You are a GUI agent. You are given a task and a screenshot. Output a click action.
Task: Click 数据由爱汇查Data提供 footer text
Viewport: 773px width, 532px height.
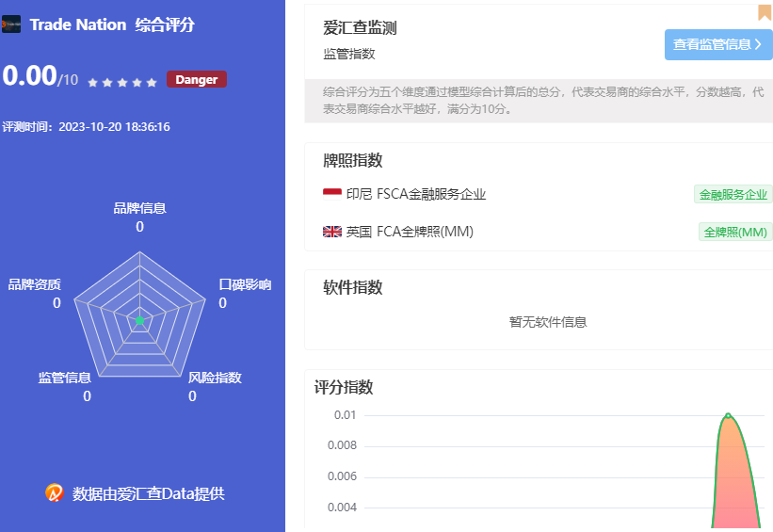[149, 493]
